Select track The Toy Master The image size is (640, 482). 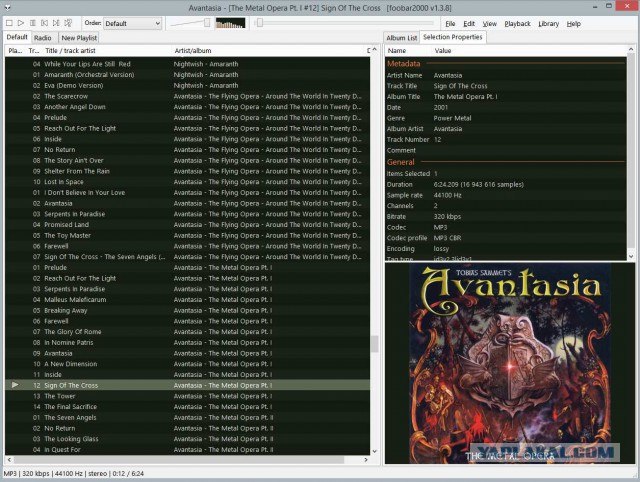point(187,235)
